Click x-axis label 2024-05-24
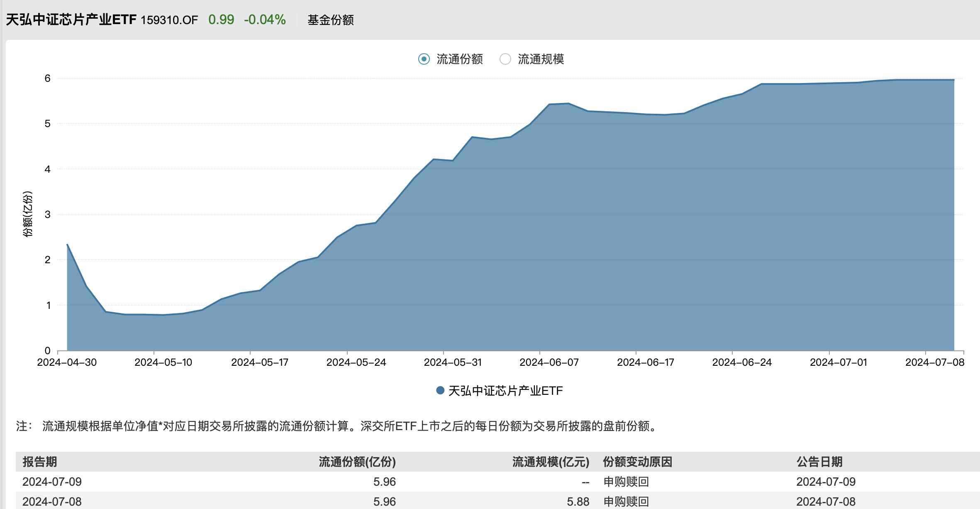Screen dimensions: 980x509 [x=356, y=362]
